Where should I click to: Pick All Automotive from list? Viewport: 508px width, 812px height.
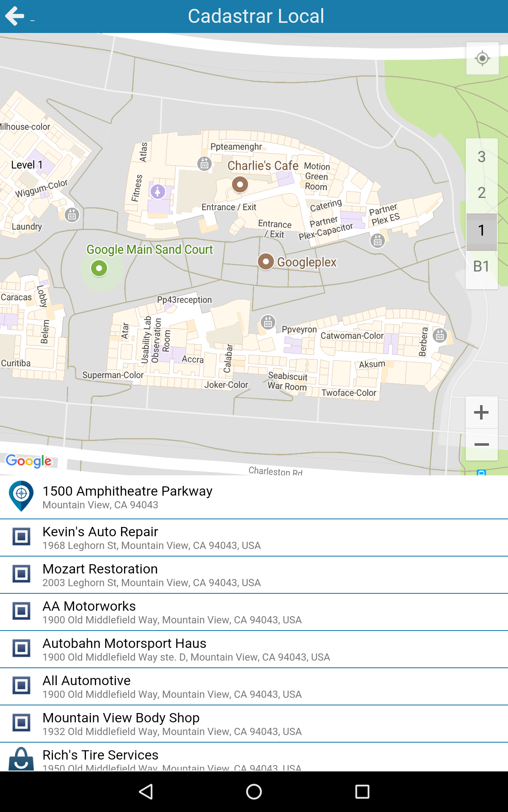tap(254, 686)
